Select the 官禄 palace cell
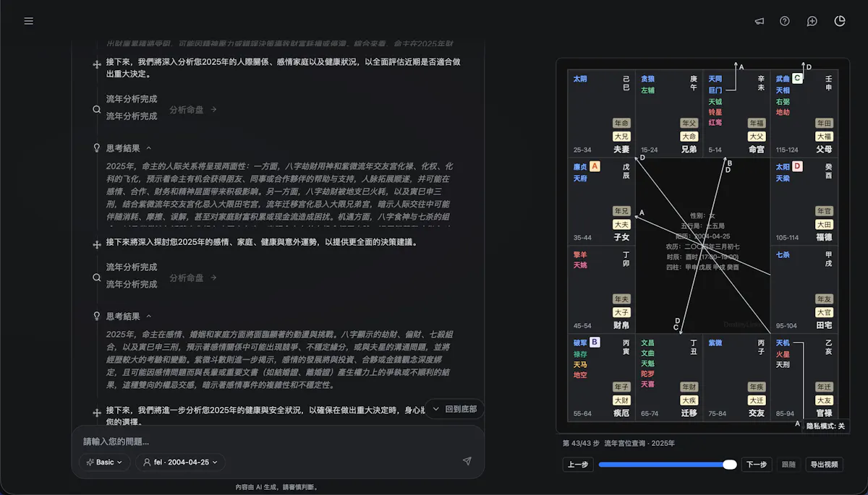The width and height of the screenshot is (868, 495). click(804, 376)
